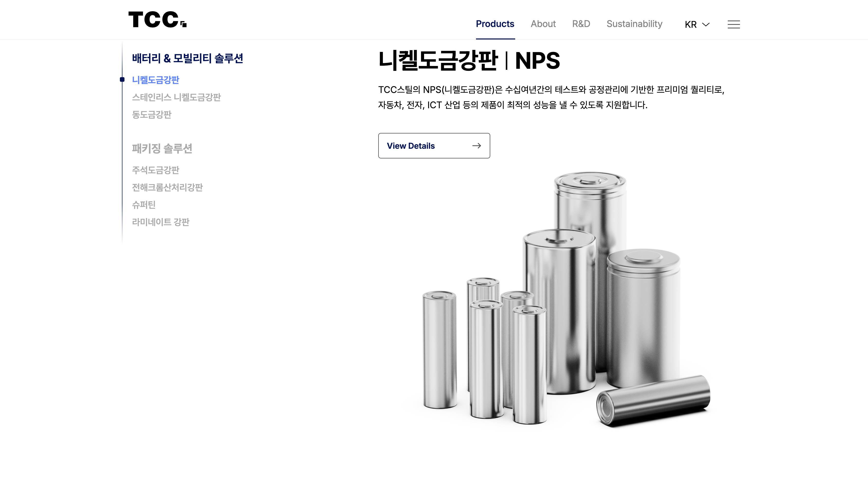Navigate to the Sustainability menu
The height and width of the screenshot is (487, 868).
(635, 24)
